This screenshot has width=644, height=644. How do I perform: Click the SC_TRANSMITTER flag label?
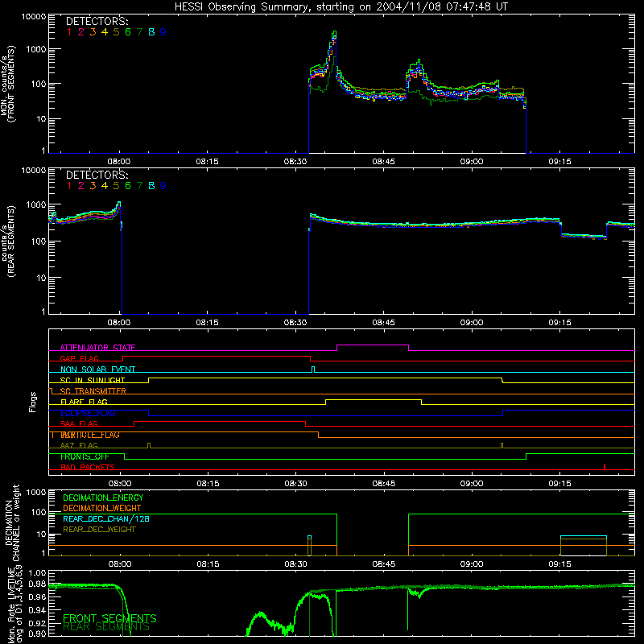93,391
